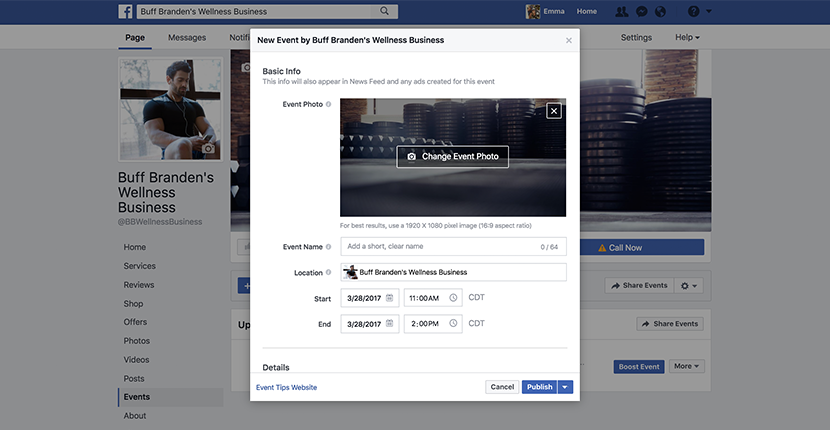Open the friend requests icon
Image resolution: width=830 pixels, height=430 pixels.
tap(621, 12)
